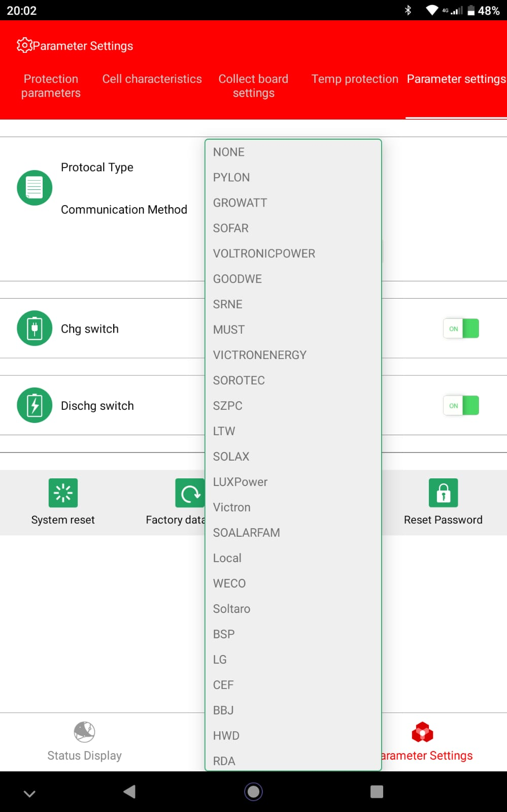This screenshot has height=812, width=507.
Task: Choose CEF protocol option
Action: pos(293,685)
